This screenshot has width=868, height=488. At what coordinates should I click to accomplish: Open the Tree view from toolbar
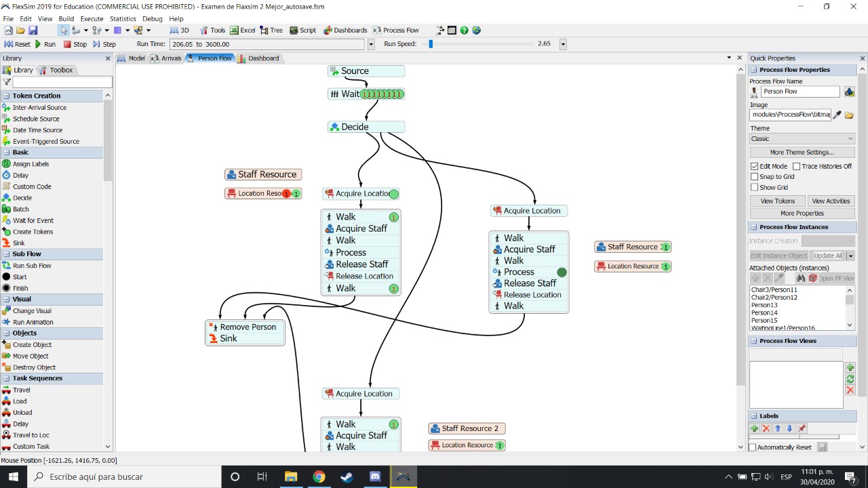pos(271,30)
